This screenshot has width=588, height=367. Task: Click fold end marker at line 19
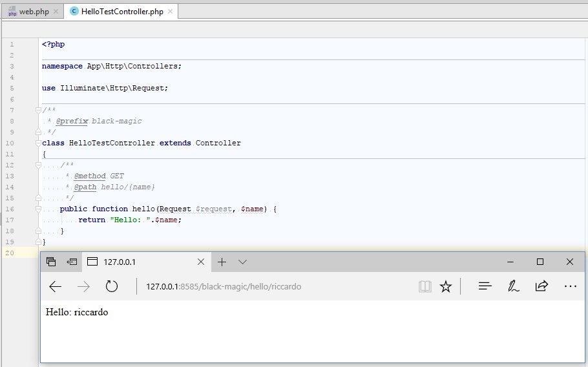point(38,242)
